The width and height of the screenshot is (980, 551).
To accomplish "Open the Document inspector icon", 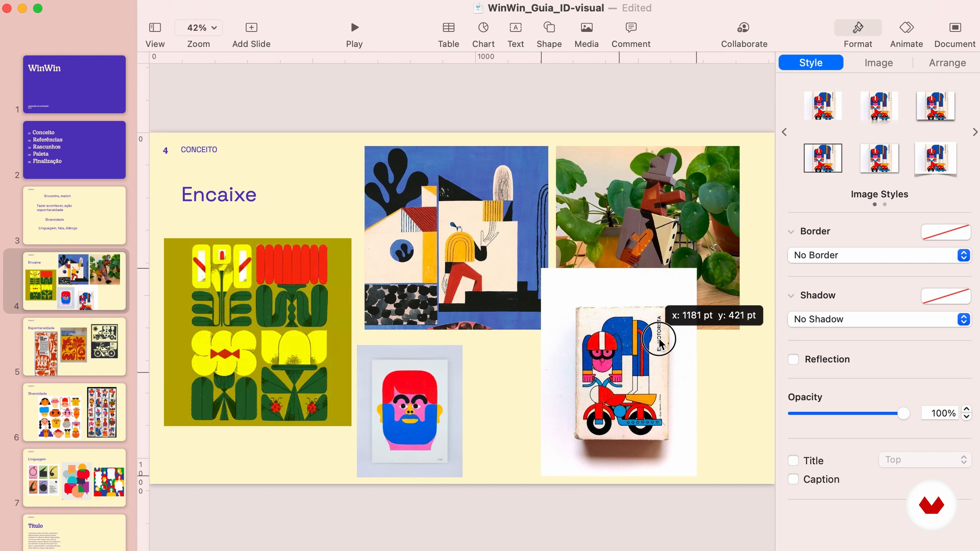I will point(955,27).
